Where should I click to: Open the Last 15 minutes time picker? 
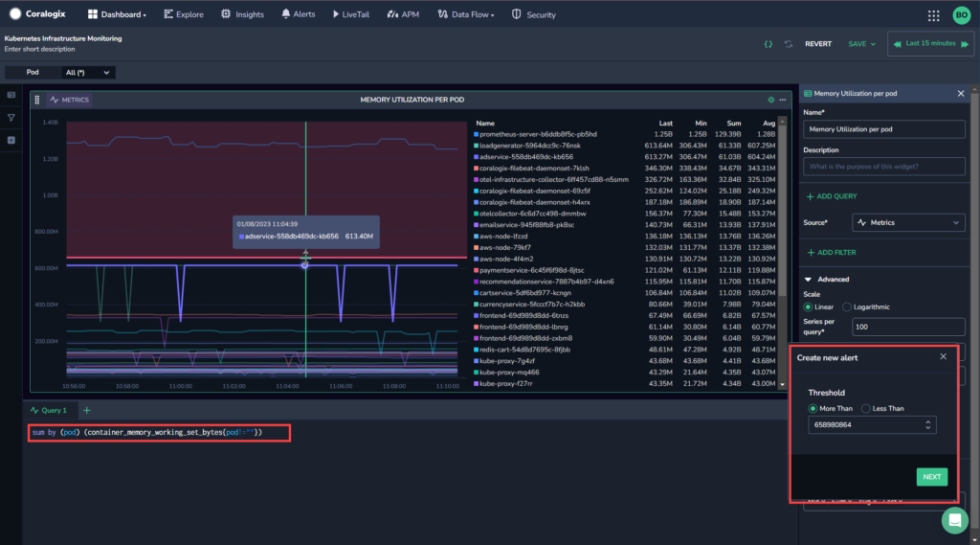pyautogui.click(x=930, y=43)
